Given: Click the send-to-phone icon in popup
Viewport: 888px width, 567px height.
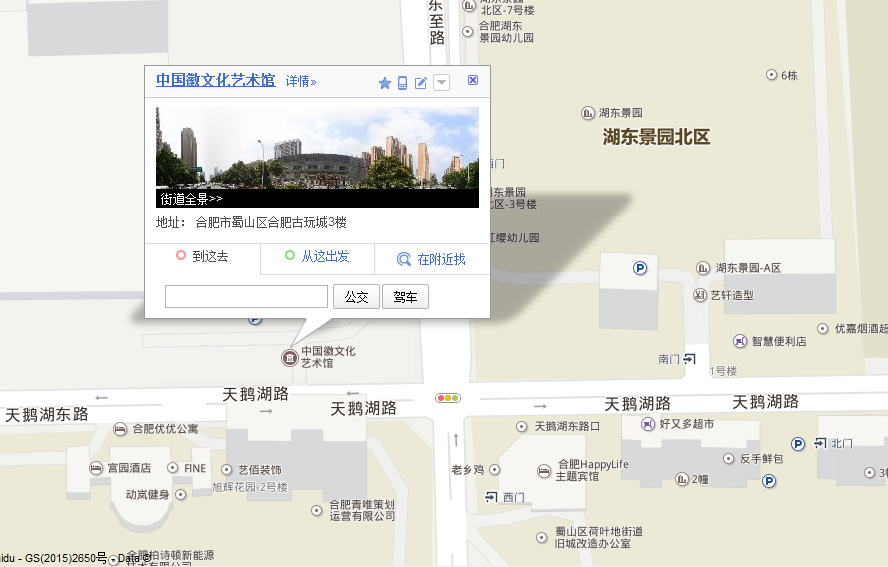Looking at the screenshot, I should pyautogui.click(x=403, y=83).
